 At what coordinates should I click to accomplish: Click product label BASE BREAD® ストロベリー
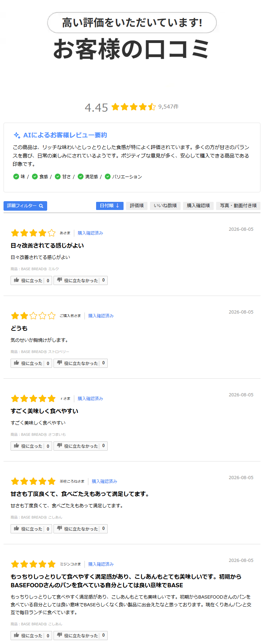[40, 352]
